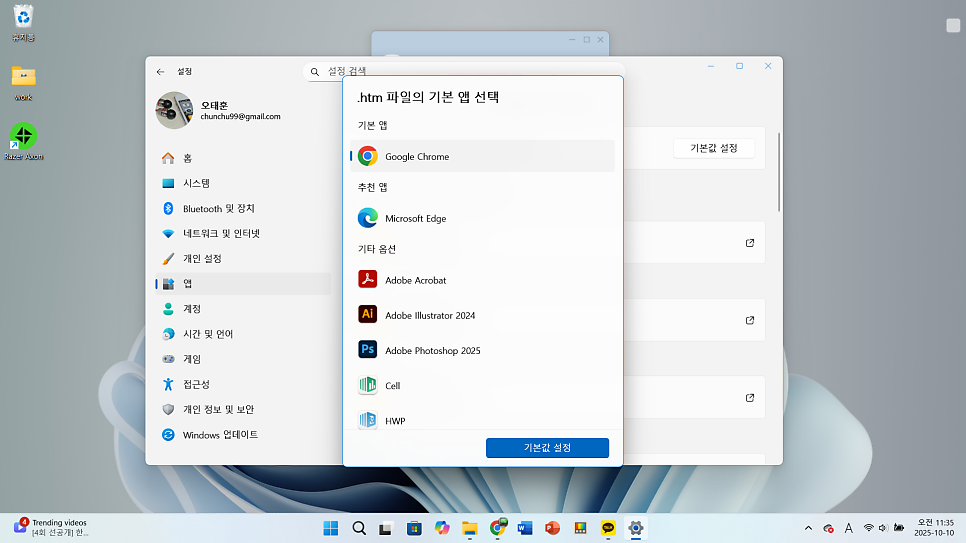Open Google Chrome from taskbar
966x543 pixels.
click(x=497, y=528)
